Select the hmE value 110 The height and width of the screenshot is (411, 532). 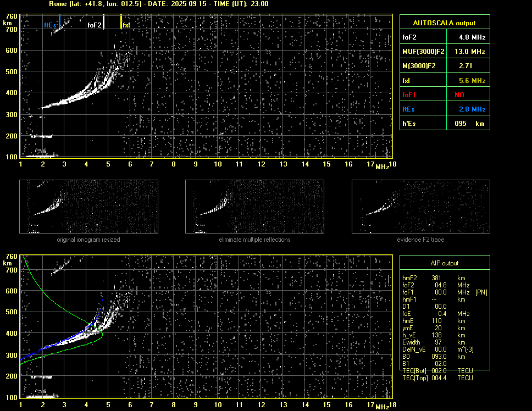tap(436, 321)
